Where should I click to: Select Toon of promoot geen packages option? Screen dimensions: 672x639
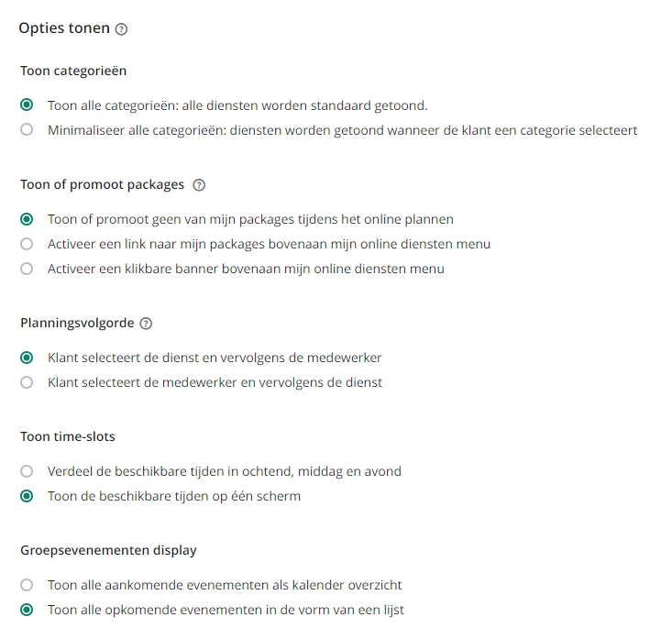pyautogui.click(x=27, y=219)
